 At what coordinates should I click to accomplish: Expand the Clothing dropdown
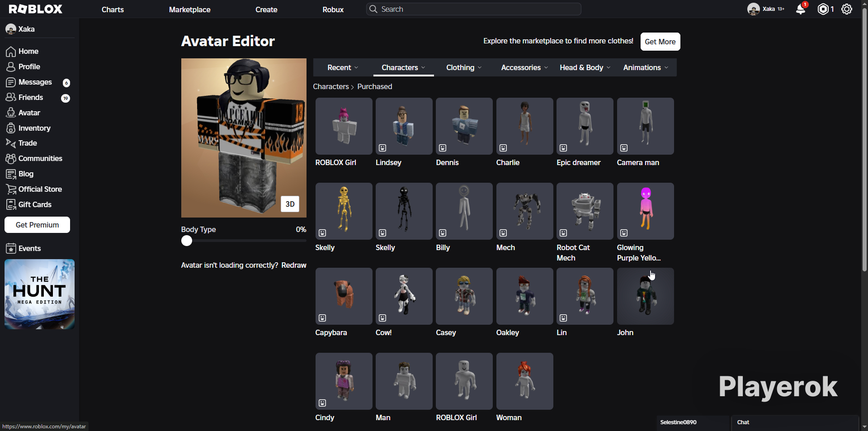[464, 67]
